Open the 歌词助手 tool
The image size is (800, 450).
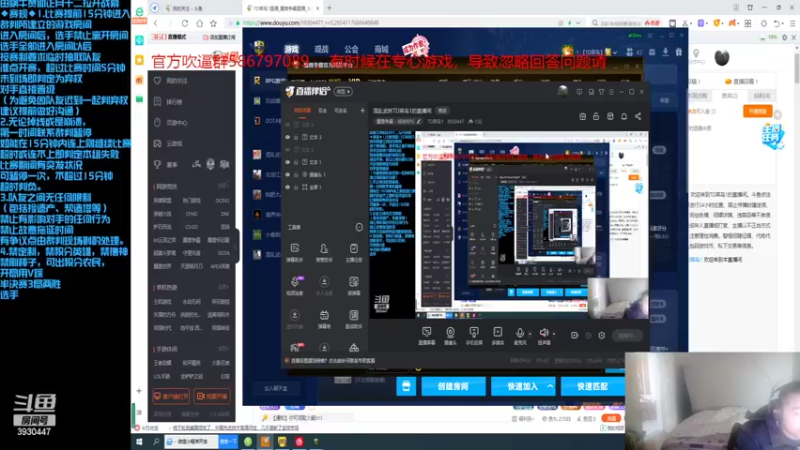[x=354, y=319]
